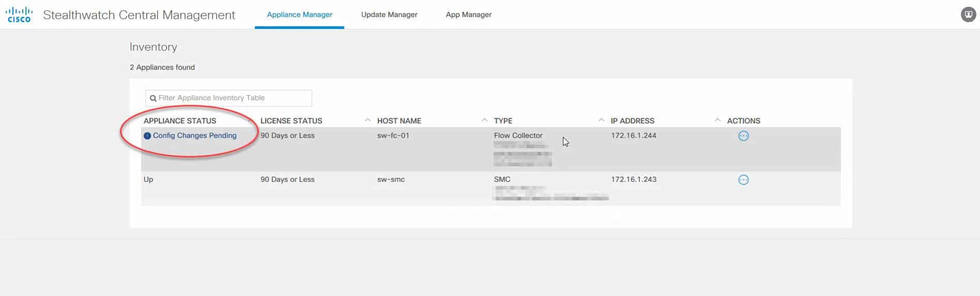This screenshot has width=980, height=296.
Task: Sort by Host Name column arrow
Action: tap(484, 120)
